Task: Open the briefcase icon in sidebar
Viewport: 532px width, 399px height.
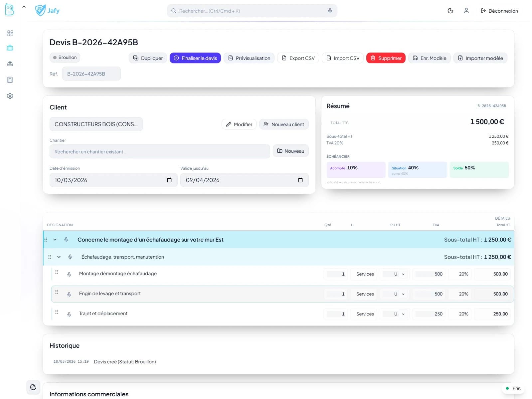Action: (x=10, y=48)
